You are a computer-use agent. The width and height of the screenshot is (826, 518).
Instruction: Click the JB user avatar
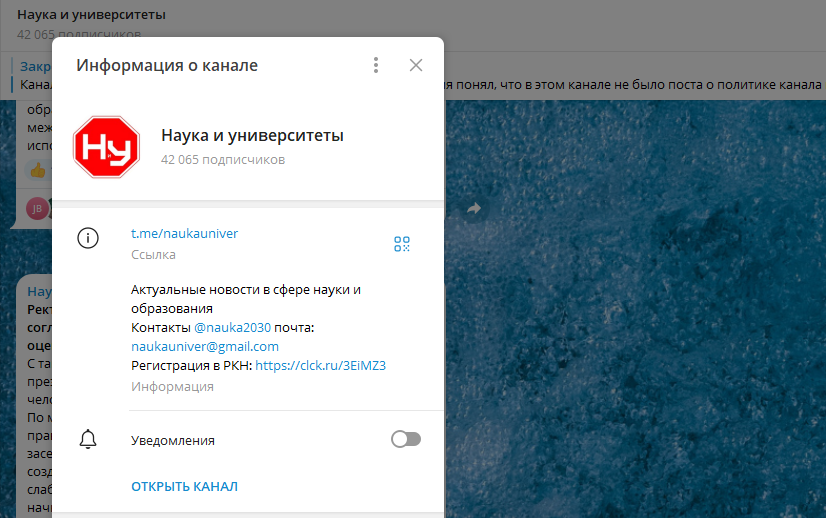pos(37,208)
